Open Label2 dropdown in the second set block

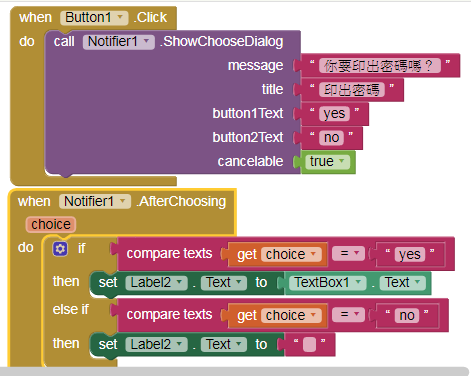click(156, 344)
